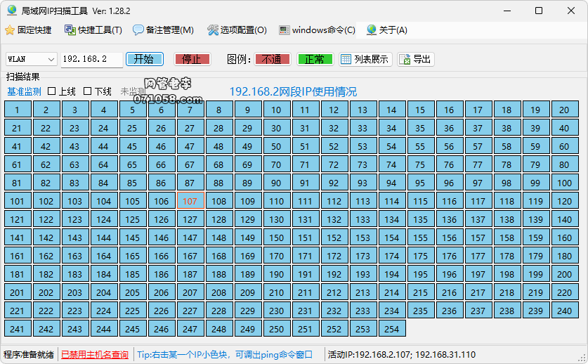Click the table icon on 列表展示
This screenshot has height=364, width=588.
[x=346, y=59]
